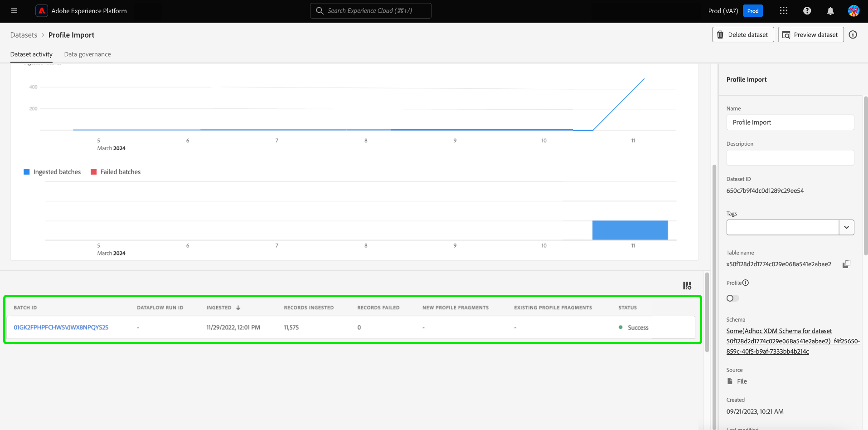Focus the Search Experience Cloud field

coord(370,11)
